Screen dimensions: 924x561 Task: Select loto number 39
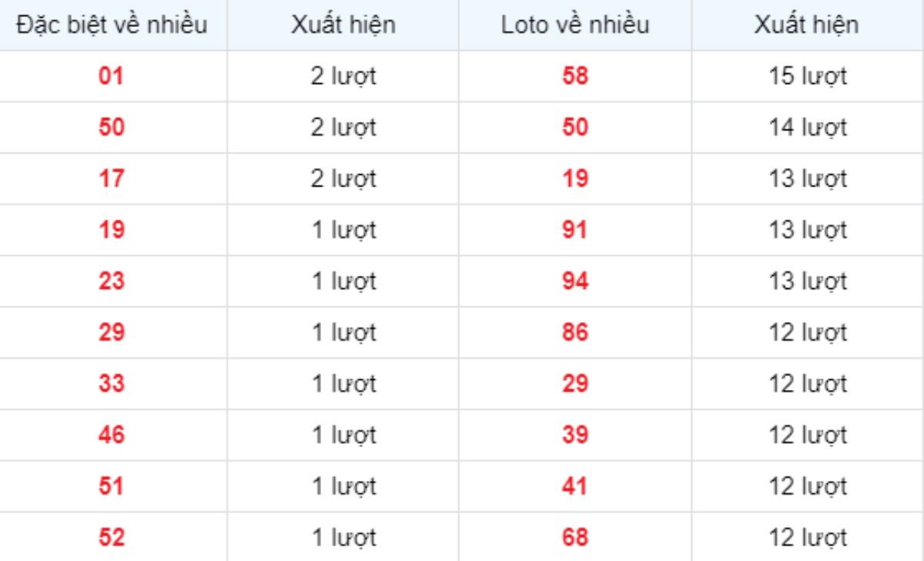pos(575,435)
